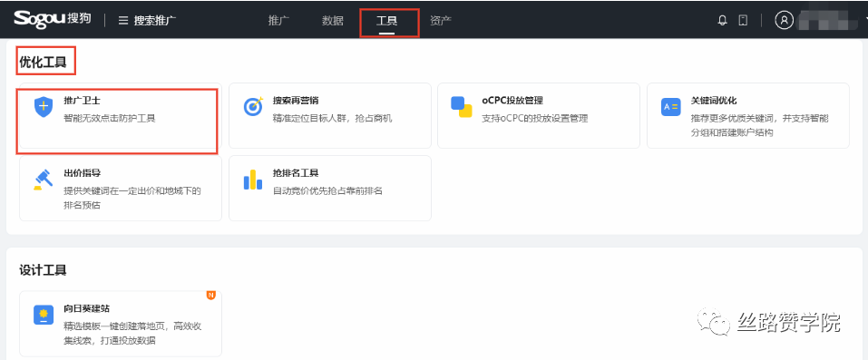Click the 设计工具 section heading
Image resolution: width=868 pixels, height=360 pixels.
(x=43, y=270)
